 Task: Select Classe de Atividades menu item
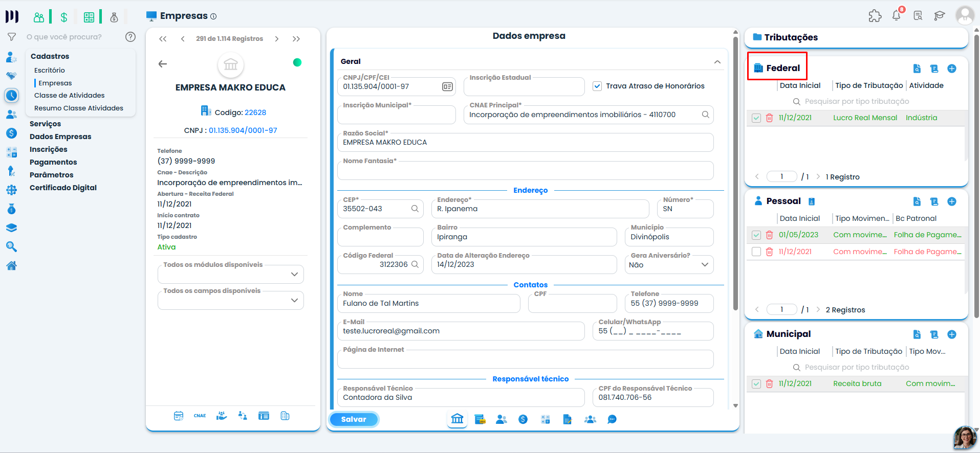(70, 96)
